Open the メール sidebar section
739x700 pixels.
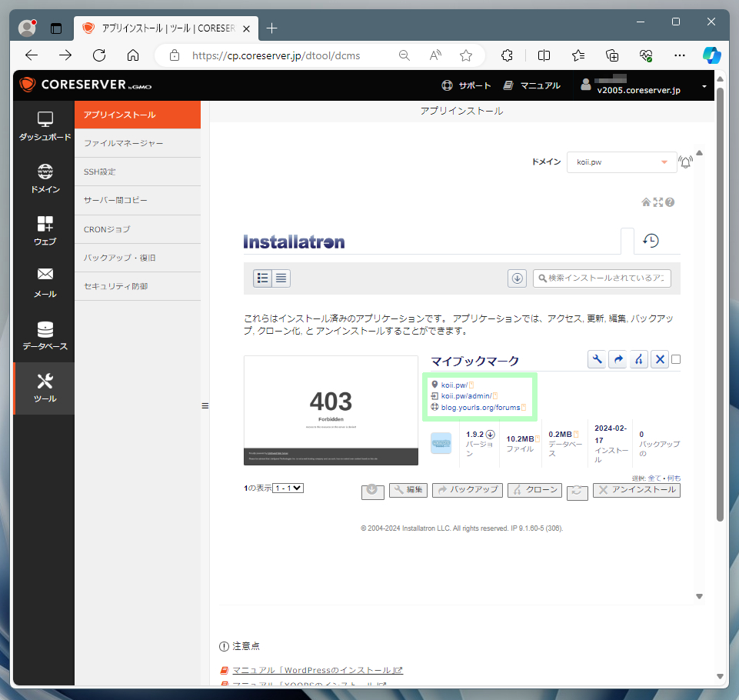pyautogui.click(x=45, y=283)
